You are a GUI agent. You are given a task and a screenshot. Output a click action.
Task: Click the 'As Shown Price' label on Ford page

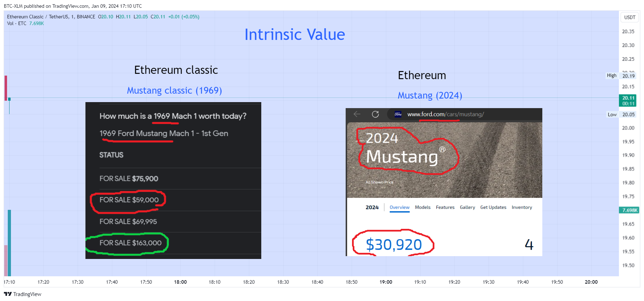(x=380, y=182)
